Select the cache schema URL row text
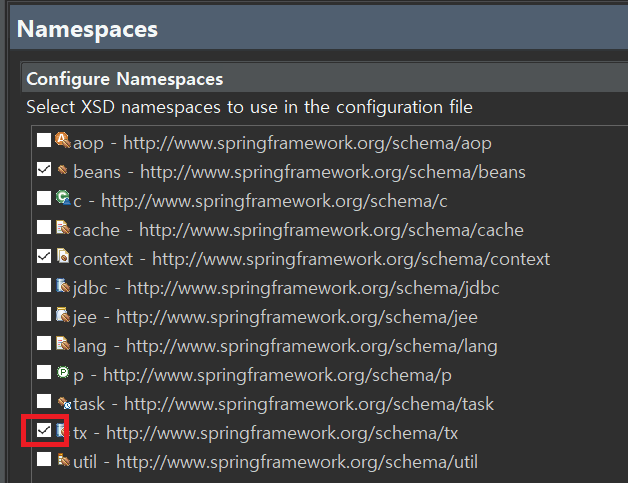This screenshot has height=483, width=628. click(x=298, y=230)
